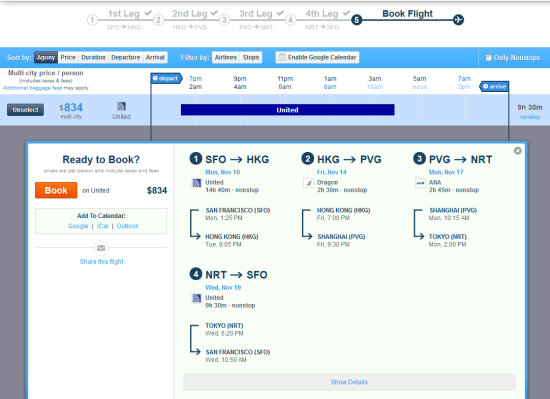
Task: Click the orange Book button
Action: [56, 190]
